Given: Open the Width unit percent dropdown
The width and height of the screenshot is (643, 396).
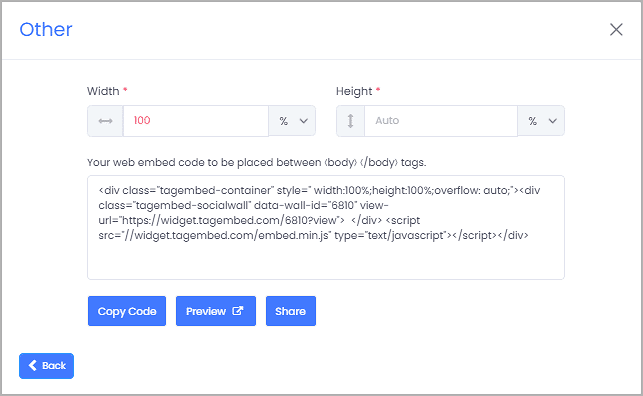Looking at the screenshot, I should pyautogui.click(x=292, y=121).
